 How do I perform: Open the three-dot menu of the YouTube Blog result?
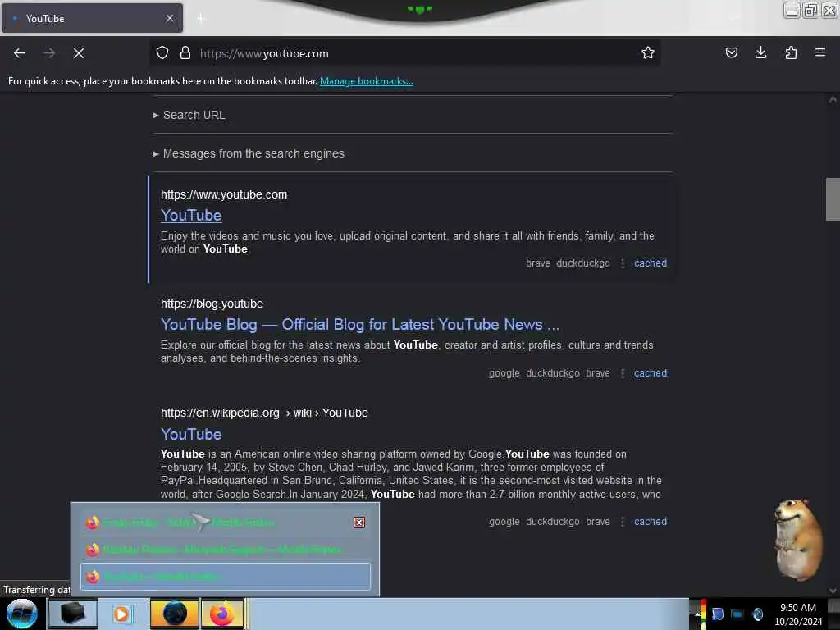click(x=623, y=373)
